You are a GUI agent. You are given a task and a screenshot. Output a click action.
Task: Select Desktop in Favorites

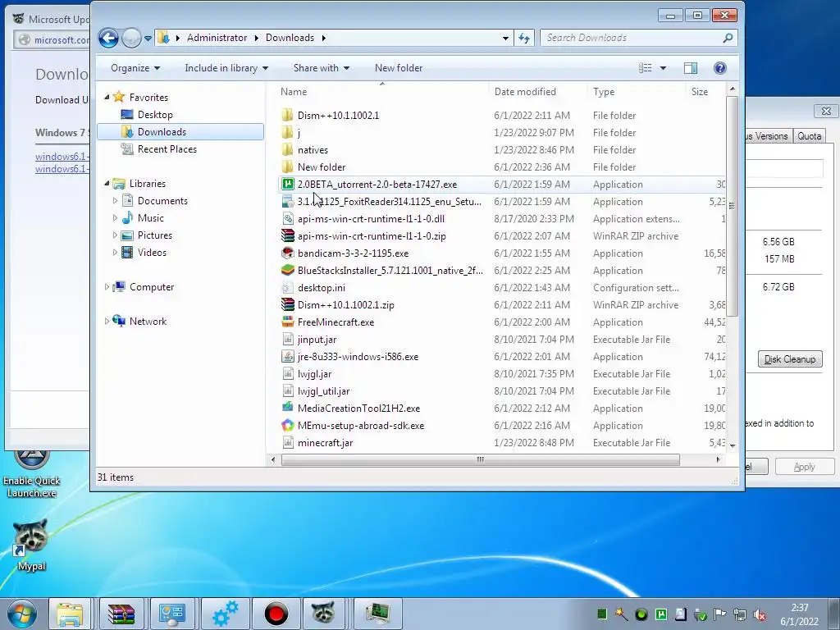pos(155,115)
